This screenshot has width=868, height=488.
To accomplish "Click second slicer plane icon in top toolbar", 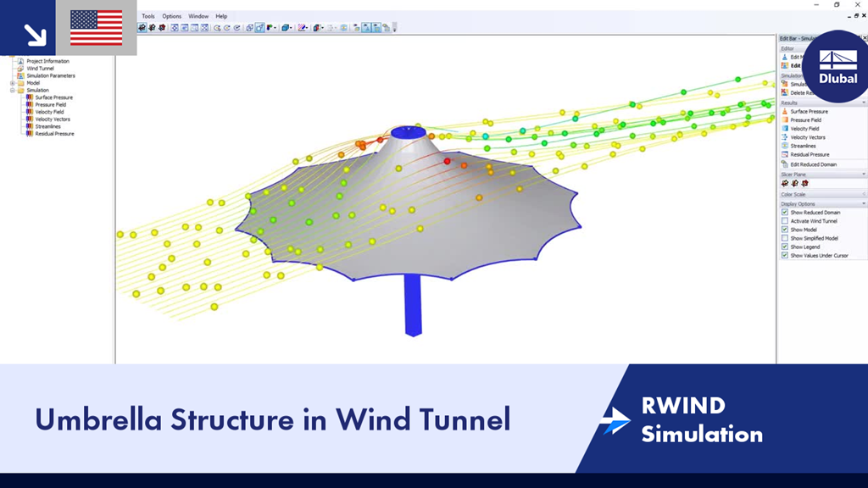I will tap(153, 28).
